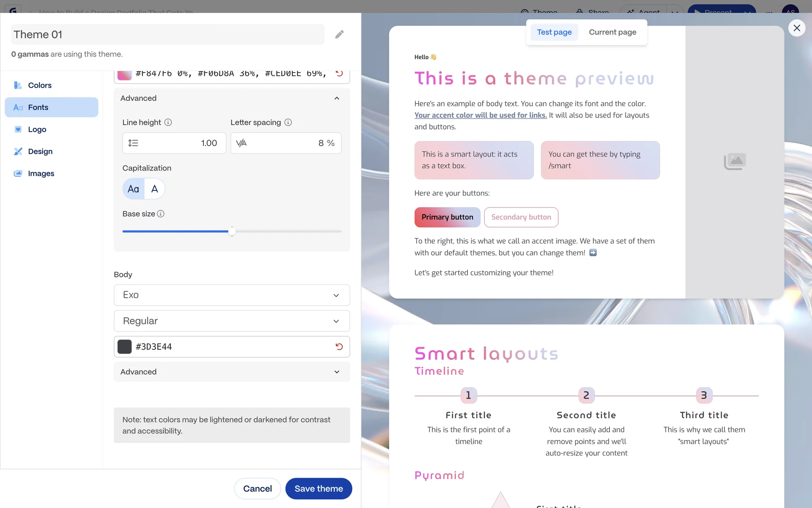The height and width of the screenshot is (508, 812).
Task: Select all-caps A capitalization option
Action: pos(155,189)
